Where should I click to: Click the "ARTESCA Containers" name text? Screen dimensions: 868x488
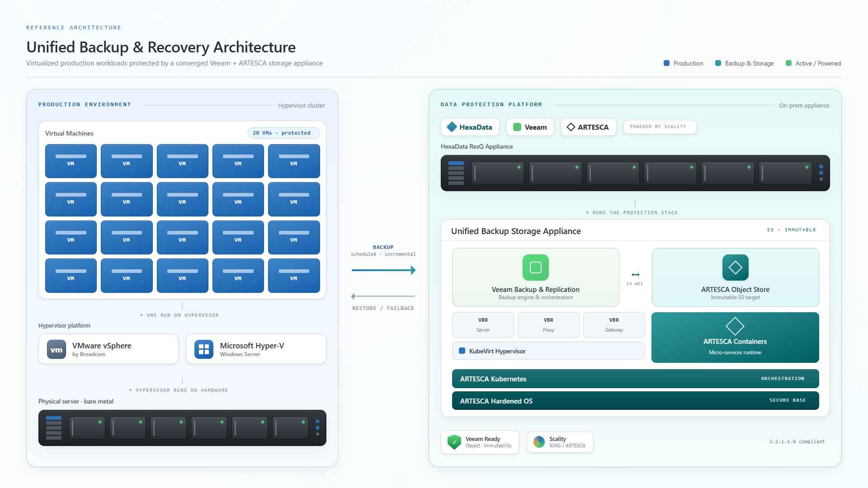[x=735, y=342]
